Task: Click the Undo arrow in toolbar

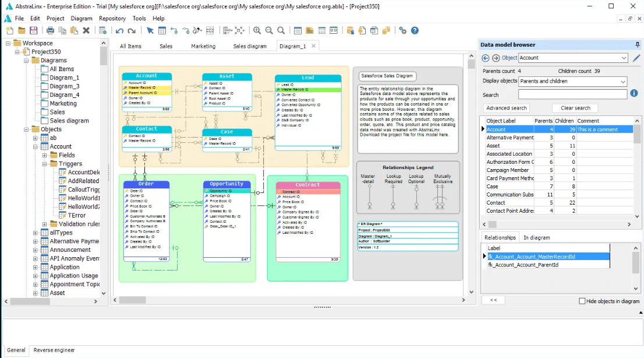Action: pos(119,30)
